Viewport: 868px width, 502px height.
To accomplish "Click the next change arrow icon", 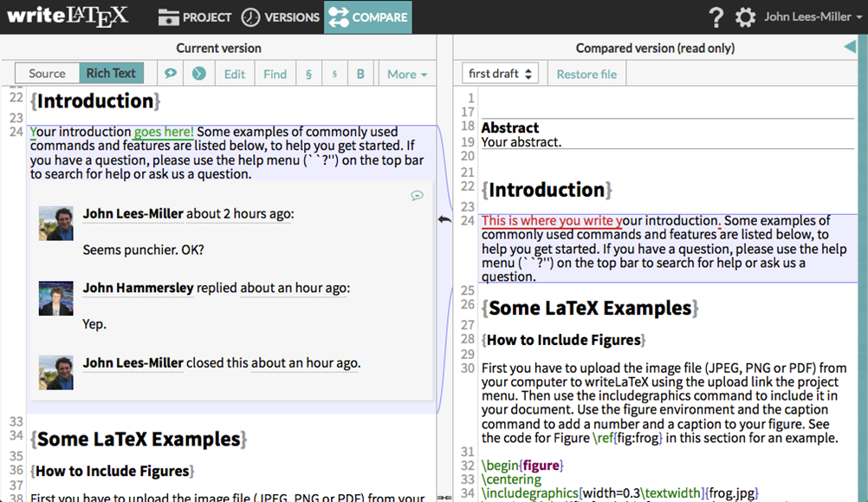I will 199,74.
